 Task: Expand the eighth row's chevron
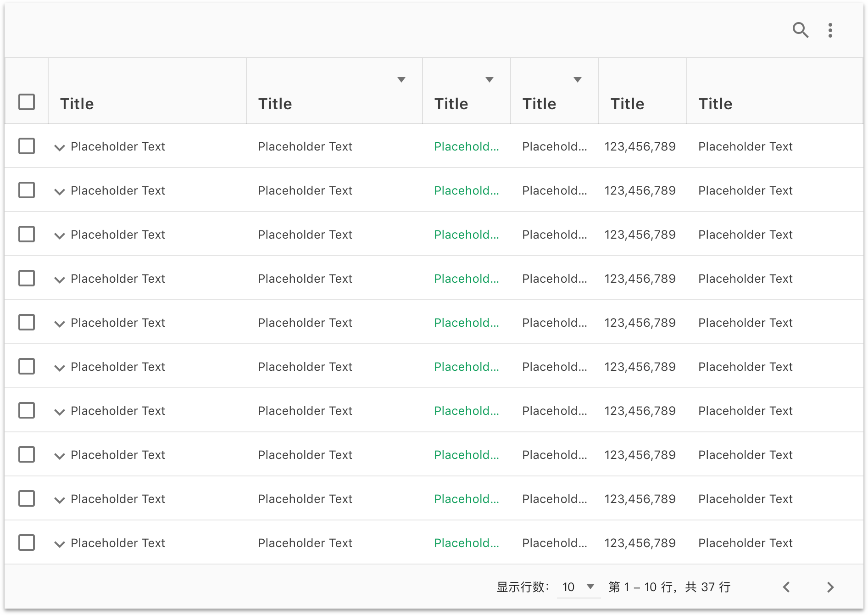60,456
